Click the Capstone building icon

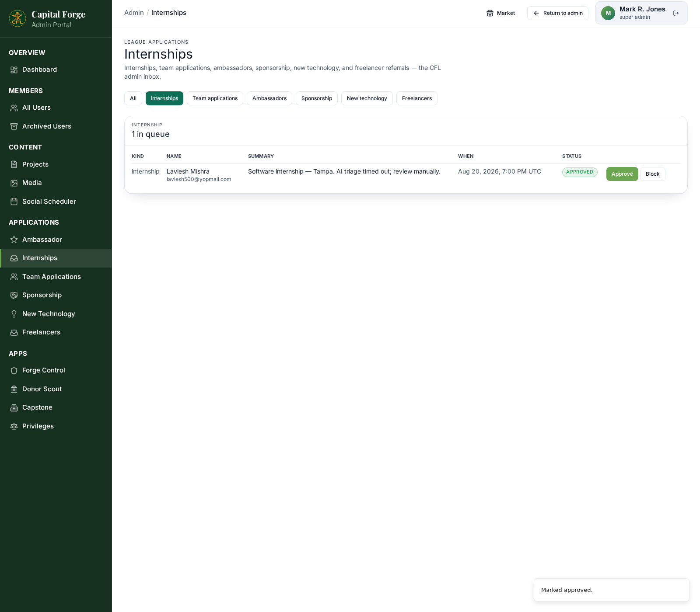coord(14,408)
